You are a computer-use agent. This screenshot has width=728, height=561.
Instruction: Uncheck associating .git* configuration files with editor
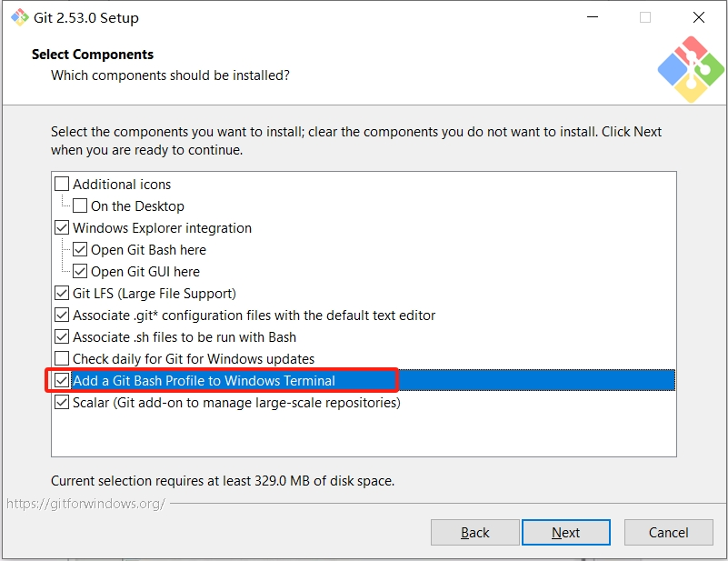click(x=61, y=315)
